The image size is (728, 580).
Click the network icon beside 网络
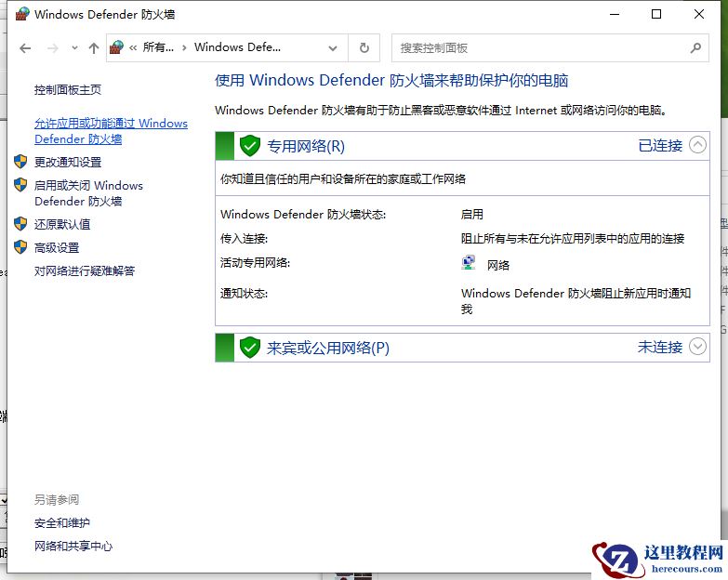[x=469, y=263]
